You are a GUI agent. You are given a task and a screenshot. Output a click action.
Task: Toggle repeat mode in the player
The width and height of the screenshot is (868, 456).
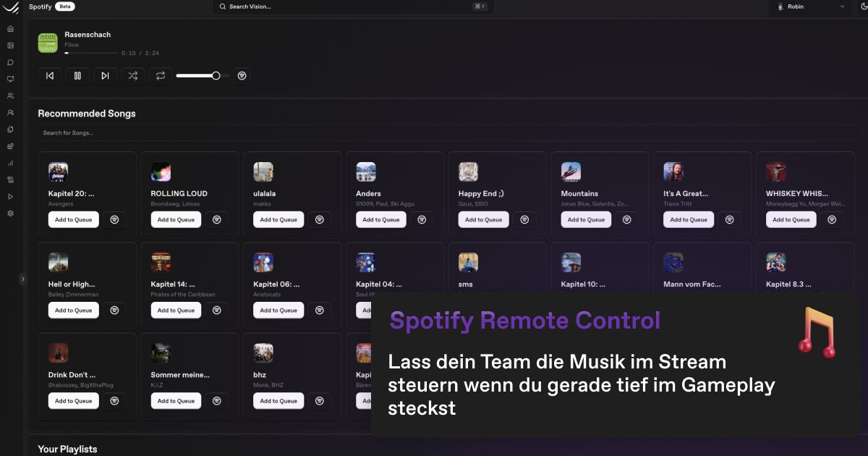pos(160,75)
